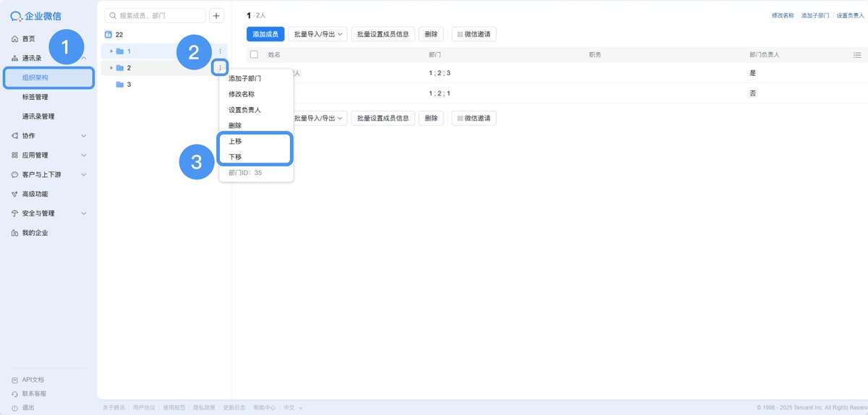Choose 设置负责人 in context menu
868x415 pixels.
[245, 110]
